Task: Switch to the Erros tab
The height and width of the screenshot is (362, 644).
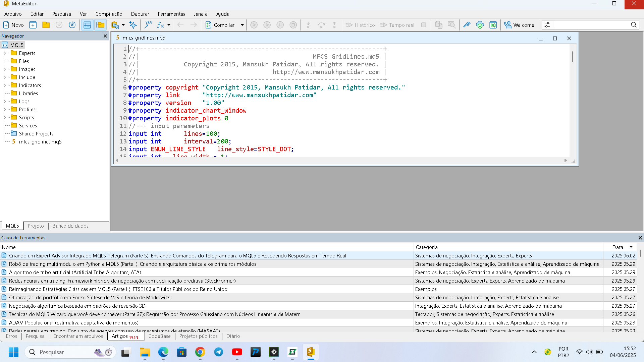Action: 11,336
